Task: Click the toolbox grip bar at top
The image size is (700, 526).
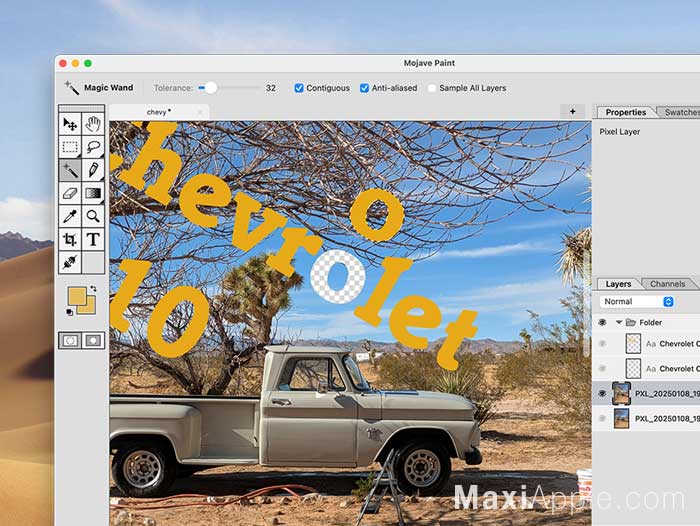Action: (x=81, y=108)
